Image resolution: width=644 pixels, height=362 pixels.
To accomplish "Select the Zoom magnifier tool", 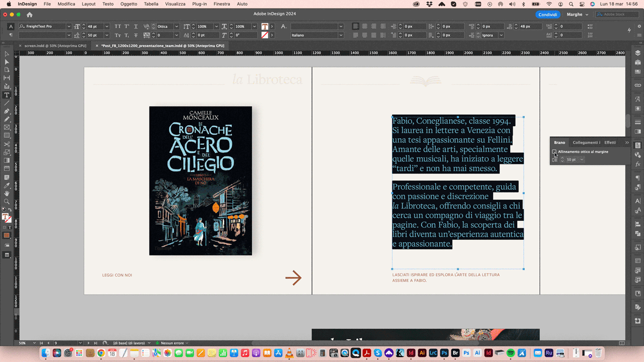I will (7, 201).
